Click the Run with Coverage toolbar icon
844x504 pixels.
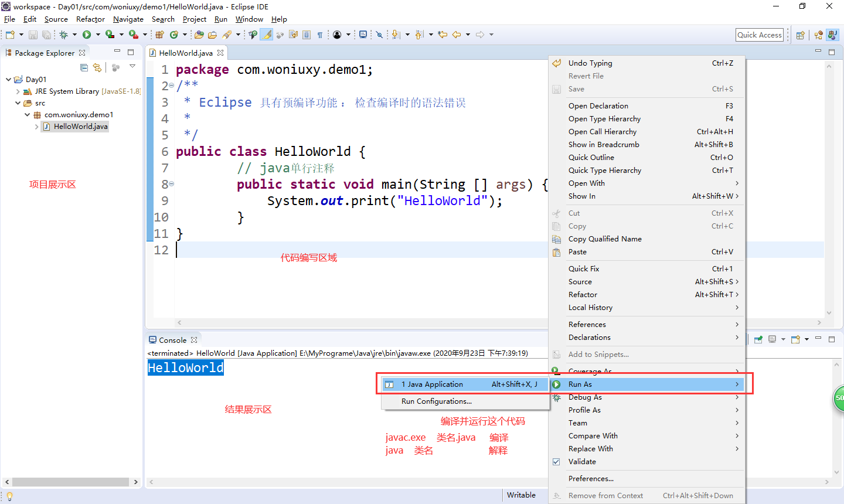110,35
